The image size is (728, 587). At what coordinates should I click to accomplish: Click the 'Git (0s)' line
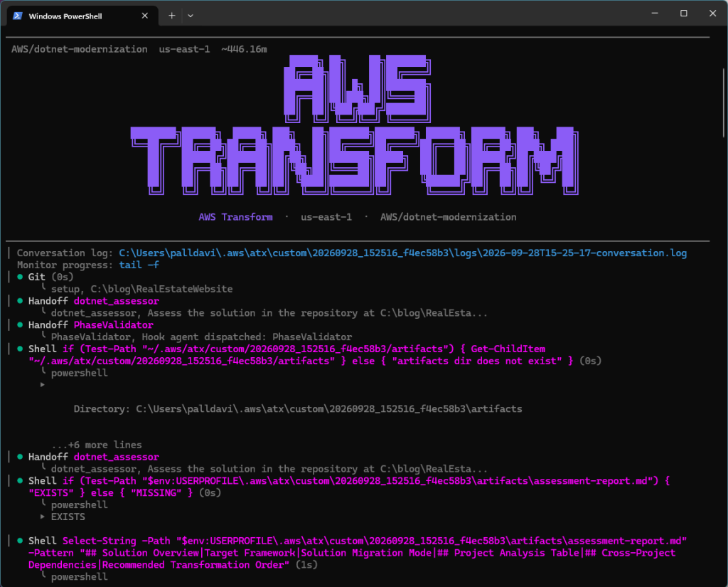click(50, 277)
